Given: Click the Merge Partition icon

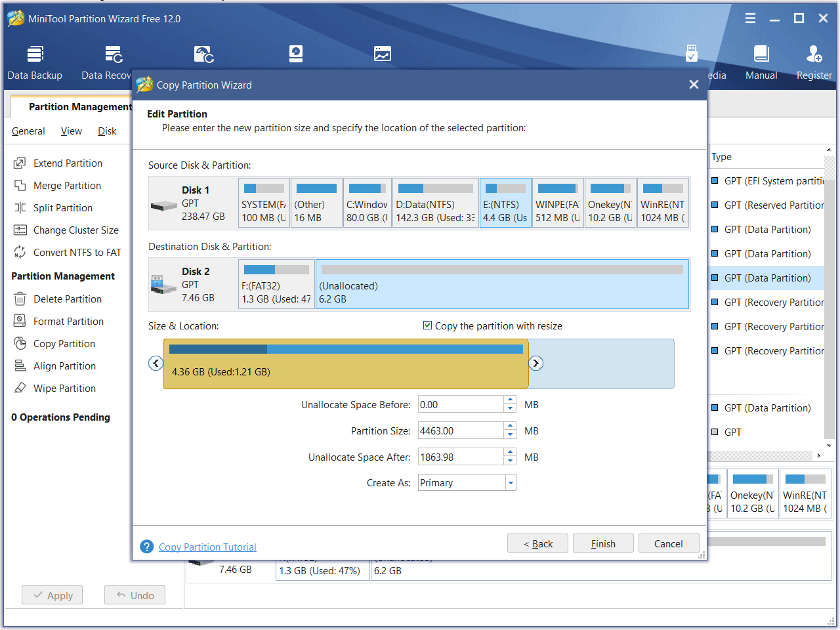Looking at the screenshot, I should click(20, 185).
